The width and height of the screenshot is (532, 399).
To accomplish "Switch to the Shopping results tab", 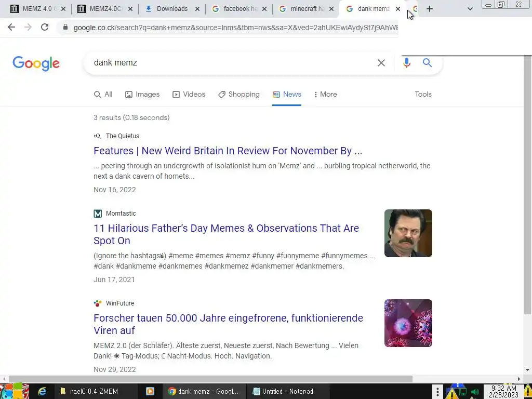I will point(239,95).
